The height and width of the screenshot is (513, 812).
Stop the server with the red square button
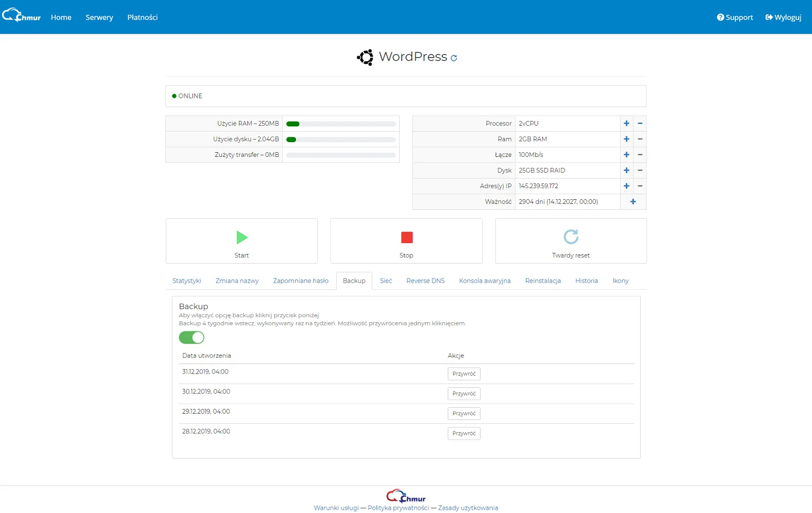407,241
